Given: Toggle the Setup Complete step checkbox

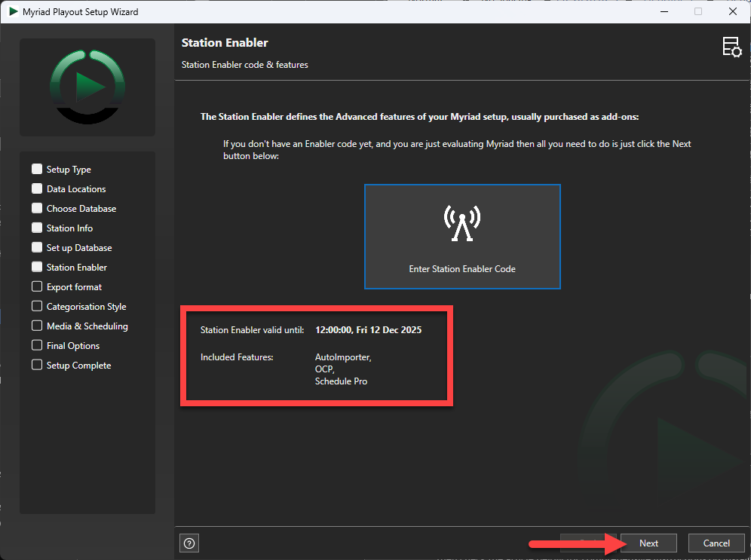Looking at the screenshot, I should 37,366.
